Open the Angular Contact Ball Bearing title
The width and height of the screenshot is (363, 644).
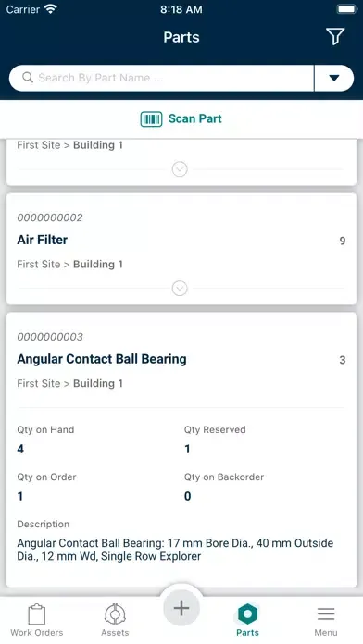point(102,359)
